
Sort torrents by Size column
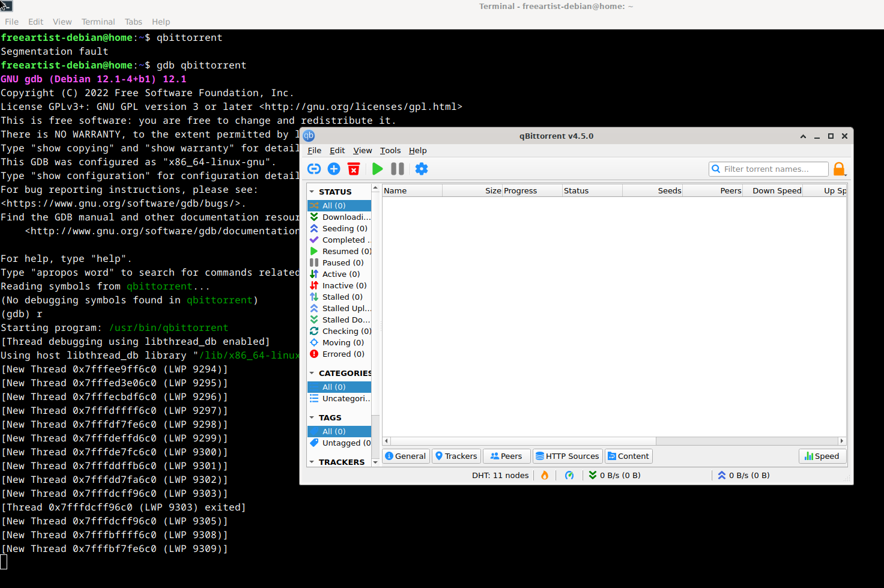pyautogui.click(x=472, y=190)
